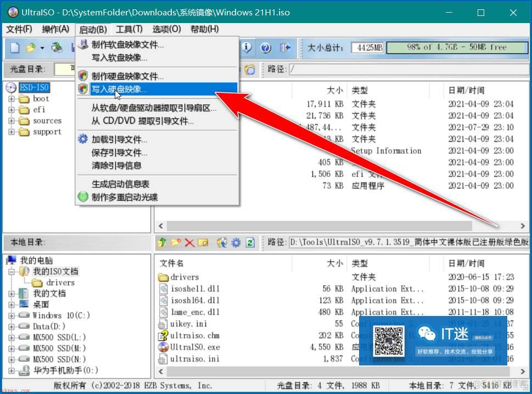Choose 从软盘/硬盘驱动器提取引导扇区... entry
This screenshot has height=394, width=532.
point(157,108)
